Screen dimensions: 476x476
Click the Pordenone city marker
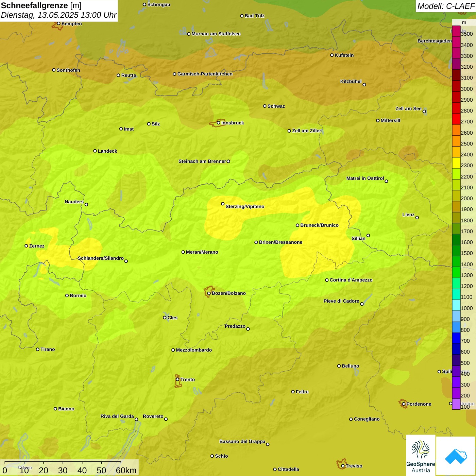coord(404,404)
